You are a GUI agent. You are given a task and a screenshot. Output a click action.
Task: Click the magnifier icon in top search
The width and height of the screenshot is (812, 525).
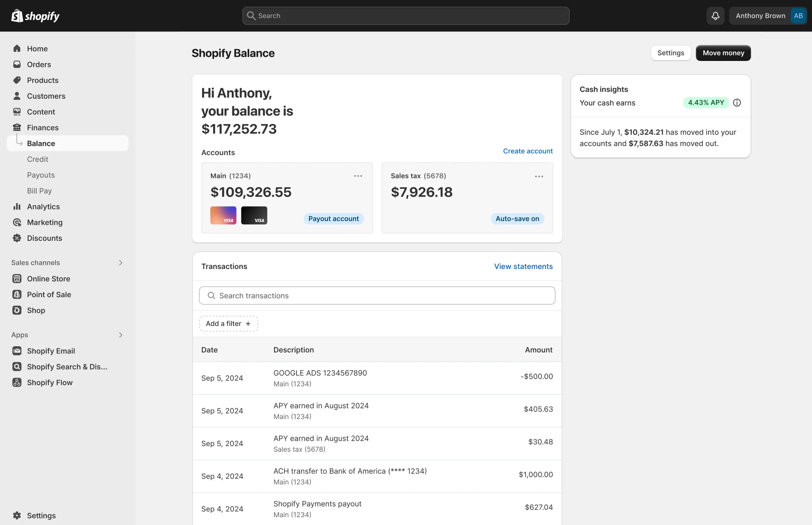coord(251,16)
